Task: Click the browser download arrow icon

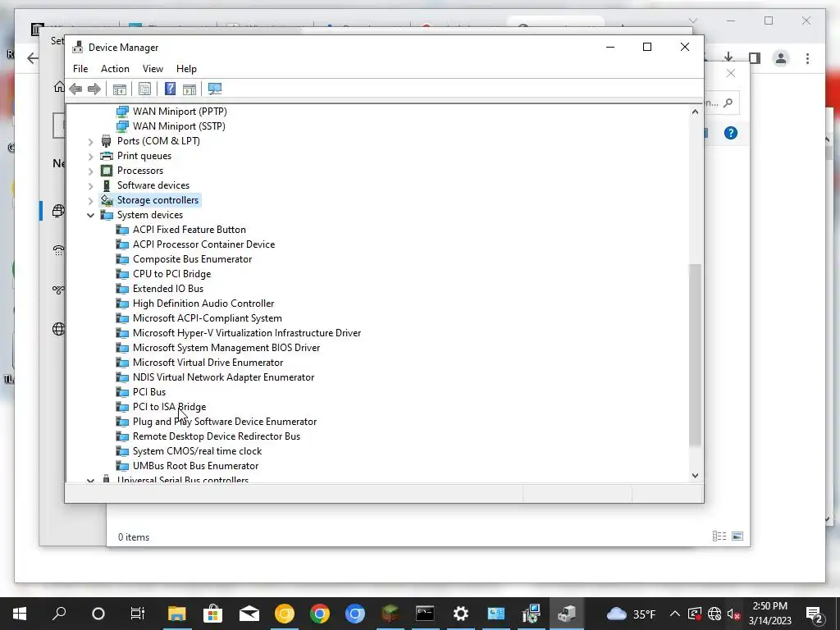Action: point(728,57)
